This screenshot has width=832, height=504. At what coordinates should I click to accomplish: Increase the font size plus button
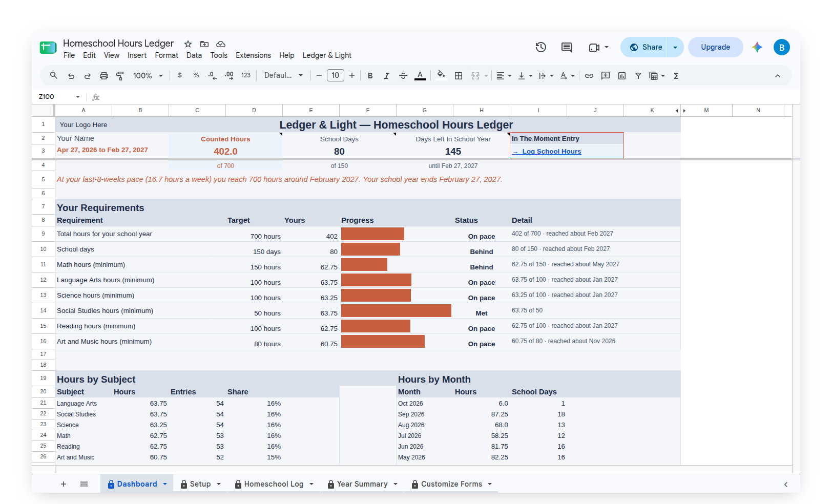(352, 76)
